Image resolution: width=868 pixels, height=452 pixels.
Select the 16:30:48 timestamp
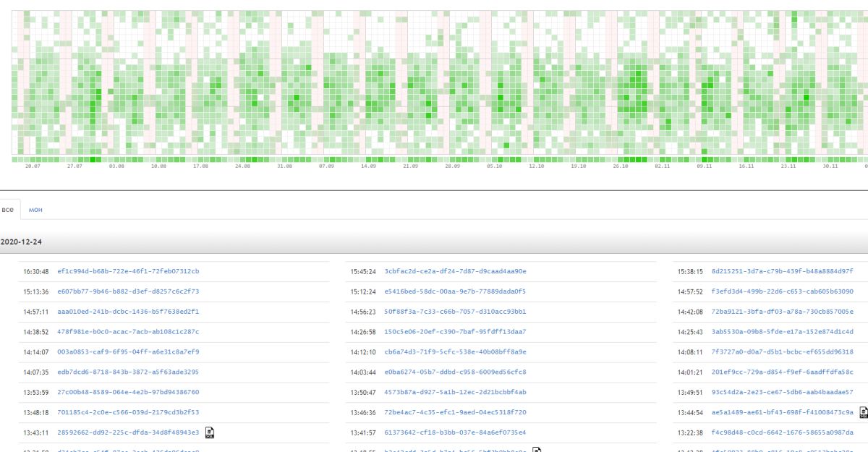[36, 272]
